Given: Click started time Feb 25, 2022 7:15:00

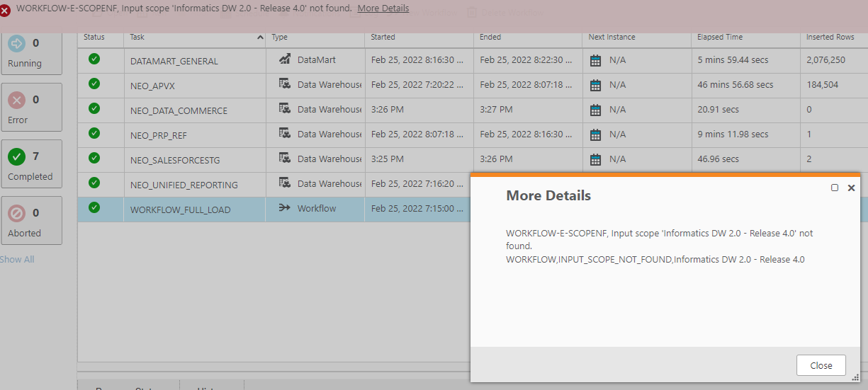Looking at the screenshot, I should coord(417,209).
